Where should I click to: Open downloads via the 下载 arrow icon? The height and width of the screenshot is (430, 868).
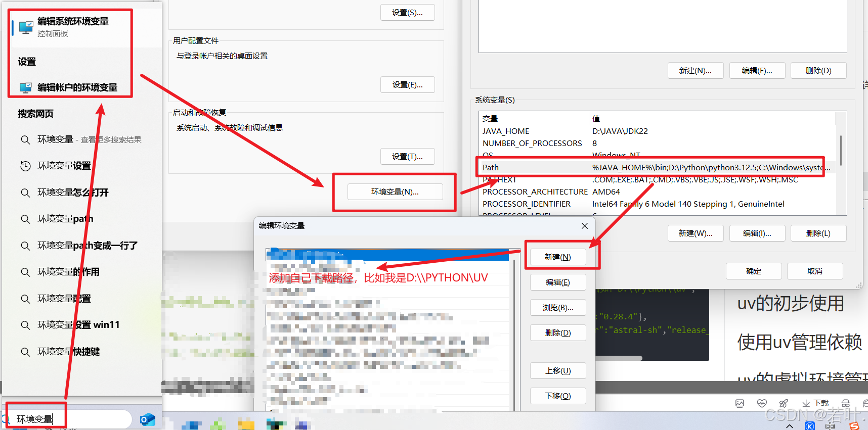coord(806,403)
